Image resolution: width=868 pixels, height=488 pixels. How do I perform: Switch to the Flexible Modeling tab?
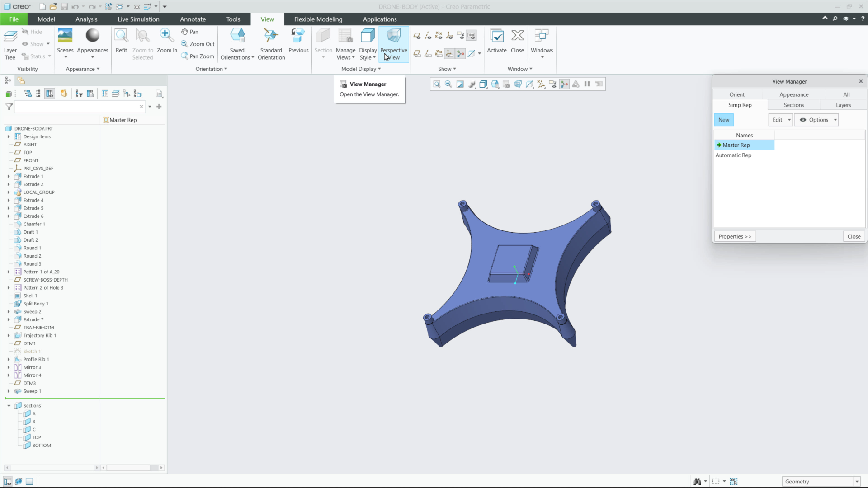(318, 19)
